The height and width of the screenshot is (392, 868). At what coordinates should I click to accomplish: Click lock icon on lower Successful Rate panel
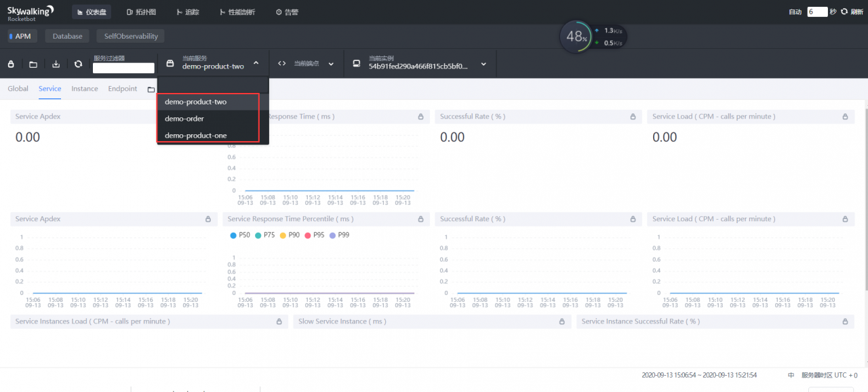pyautogui.click(x=633, y=219)
